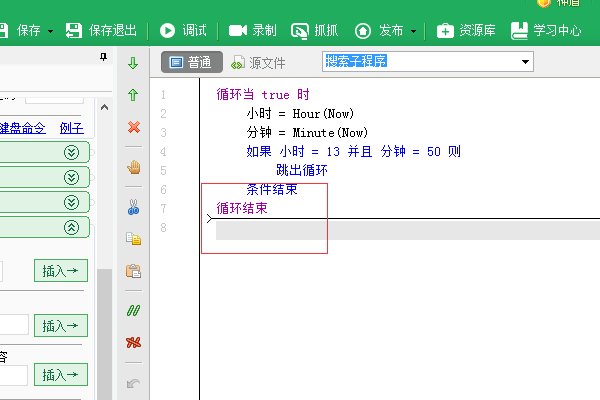
Task: Click the left panel scrollbar thumb
Action: coord(104,334)
